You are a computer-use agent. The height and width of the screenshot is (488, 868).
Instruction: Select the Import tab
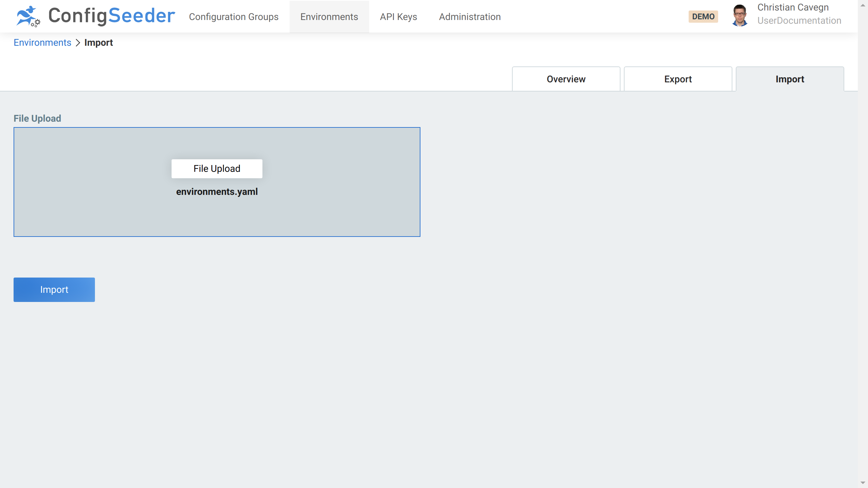(790, 79)
